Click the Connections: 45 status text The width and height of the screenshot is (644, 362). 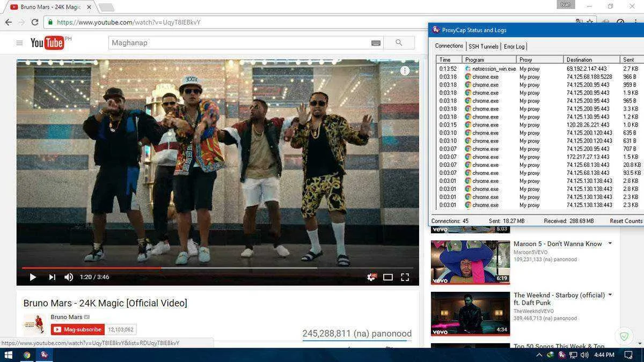point(450,221)
